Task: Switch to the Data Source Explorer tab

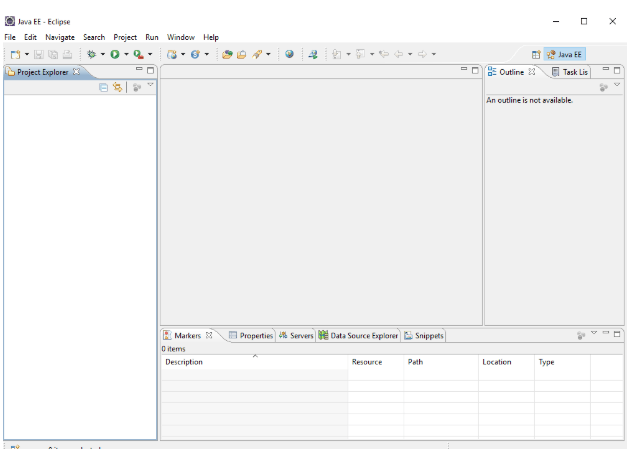Action: point(358,336)
